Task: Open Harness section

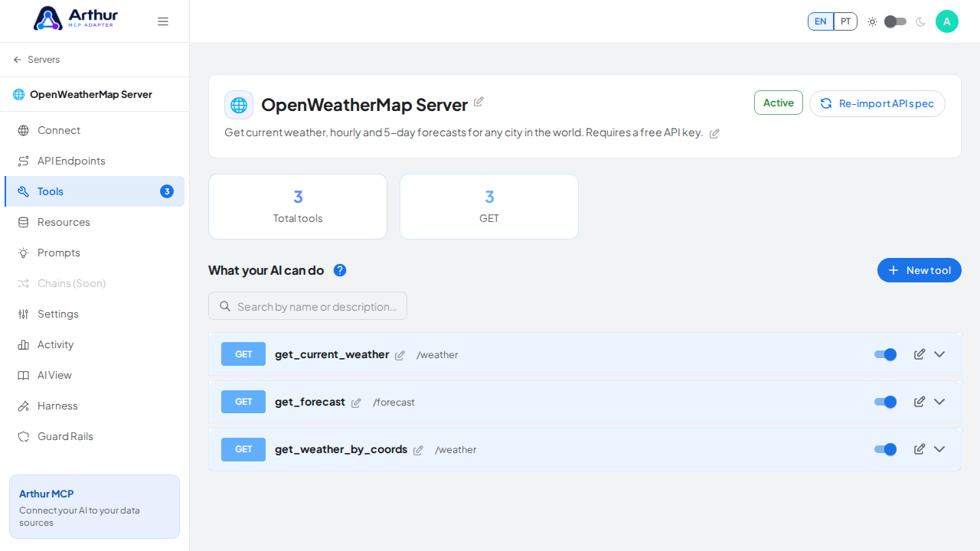Action: click(x=94, y=406)
